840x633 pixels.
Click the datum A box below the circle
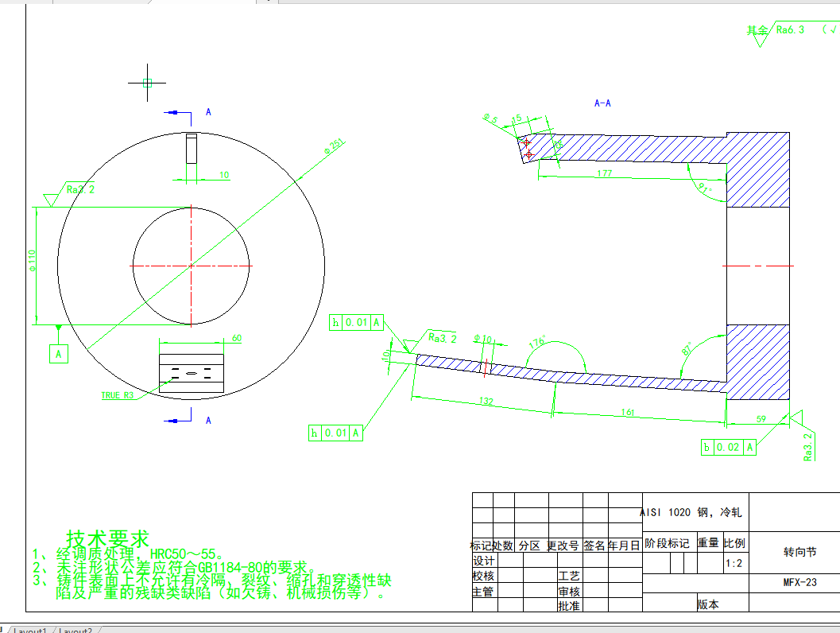(x=59, y=354)
